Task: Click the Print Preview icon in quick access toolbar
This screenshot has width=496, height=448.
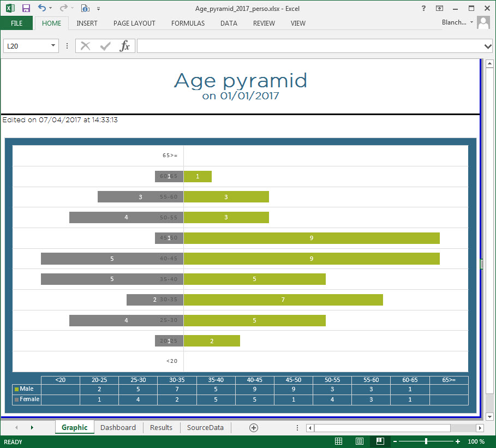Action: click(85, 8)
